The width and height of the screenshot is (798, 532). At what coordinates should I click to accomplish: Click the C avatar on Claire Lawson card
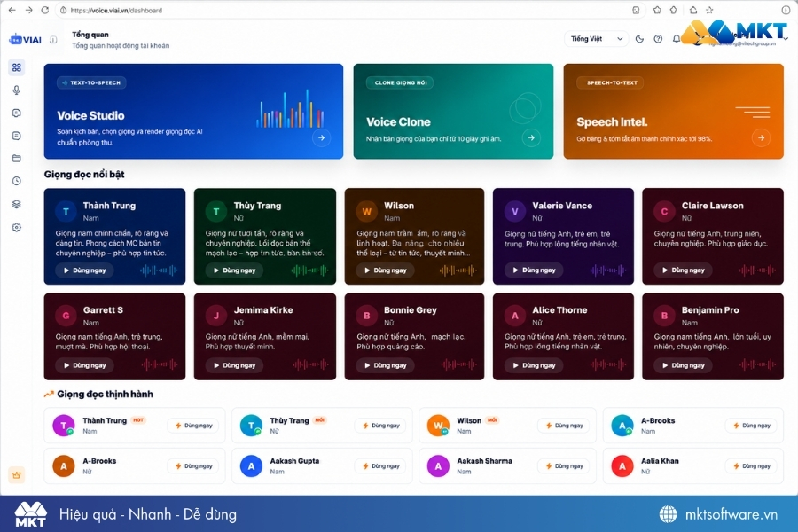point(664,211)
